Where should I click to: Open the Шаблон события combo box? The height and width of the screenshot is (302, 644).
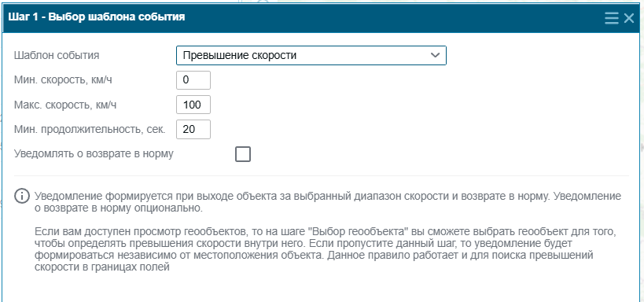tap(311, 56)
